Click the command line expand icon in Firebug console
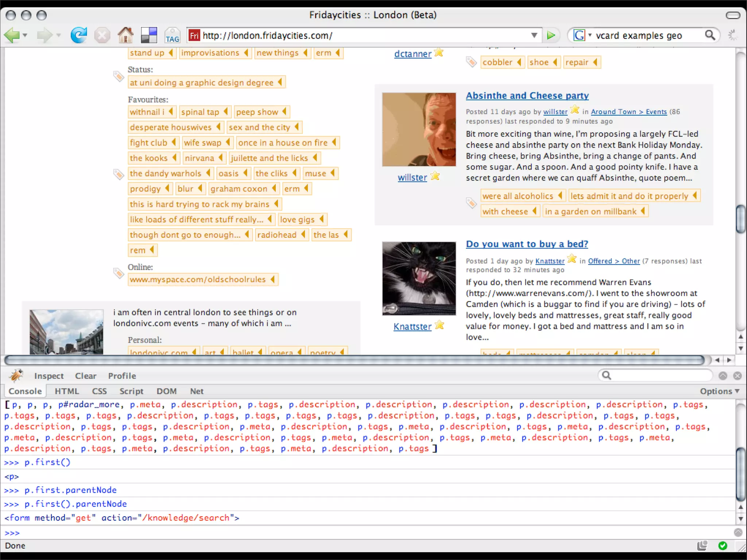 pos(738,533)
